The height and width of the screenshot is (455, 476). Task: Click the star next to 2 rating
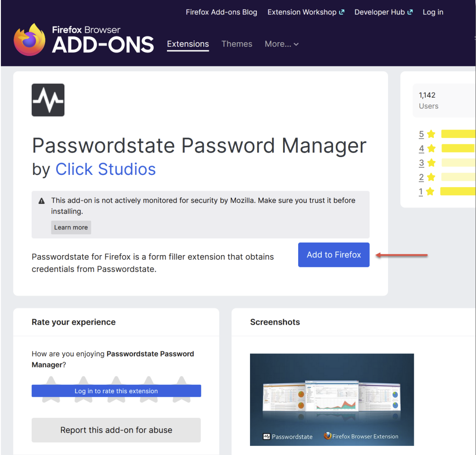tap(431, 177)
